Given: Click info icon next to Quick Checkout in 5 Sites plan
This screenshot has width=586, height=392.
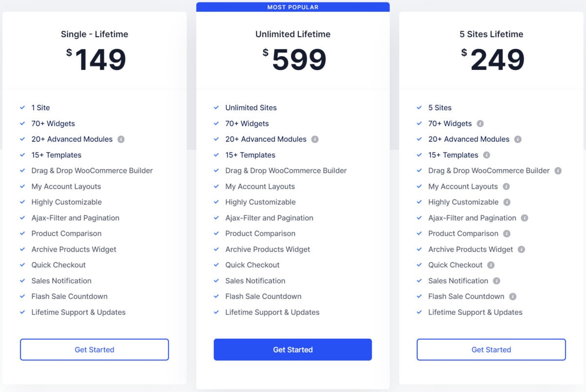Looking at the screenshot, I should [491, 265].
